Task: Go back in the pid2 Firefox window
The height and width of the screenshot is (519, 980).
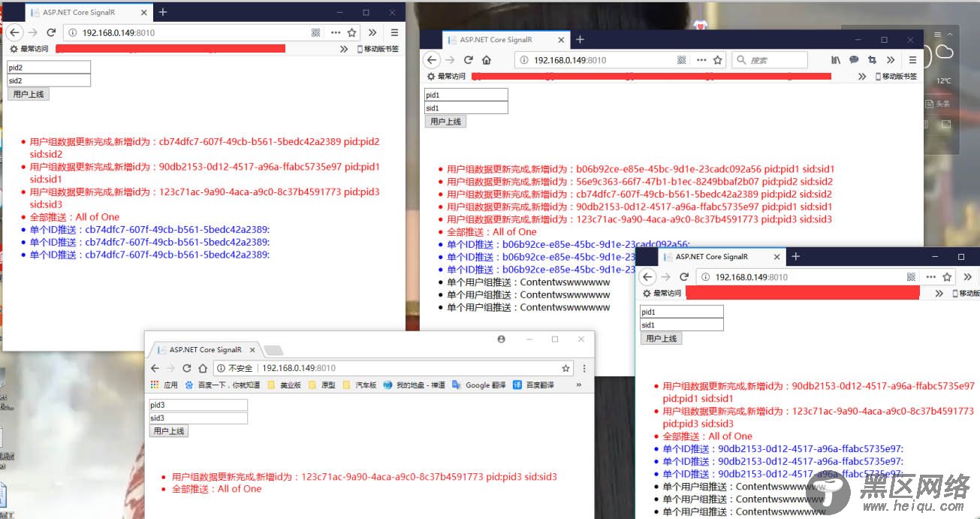Action: (14, 32)
